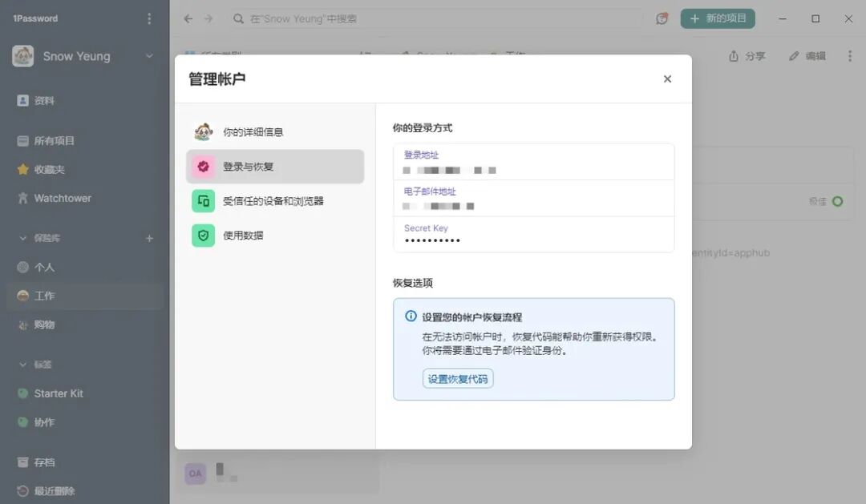Go back with the left arrow
This screenshot has height=504, width=866.
pos(188,18)
